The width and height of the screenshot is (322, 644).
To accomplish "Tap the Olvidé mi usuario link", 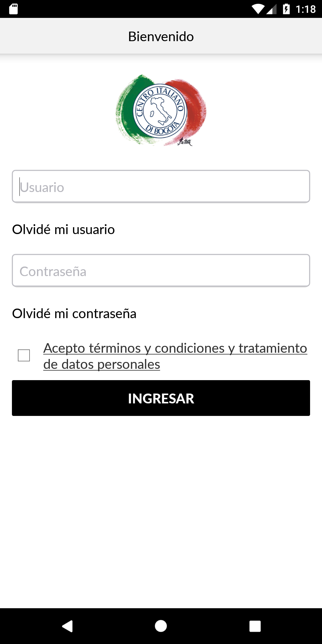I will 63,230.
